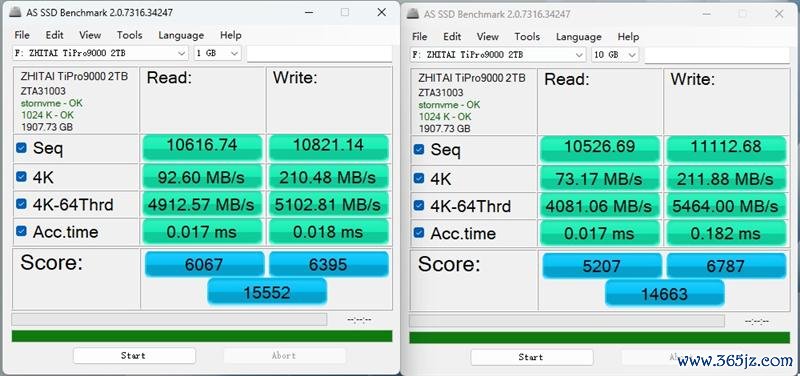Click stornvme - OK status in left window
Viewport: 800px width, 376px height.
(52, 104)
